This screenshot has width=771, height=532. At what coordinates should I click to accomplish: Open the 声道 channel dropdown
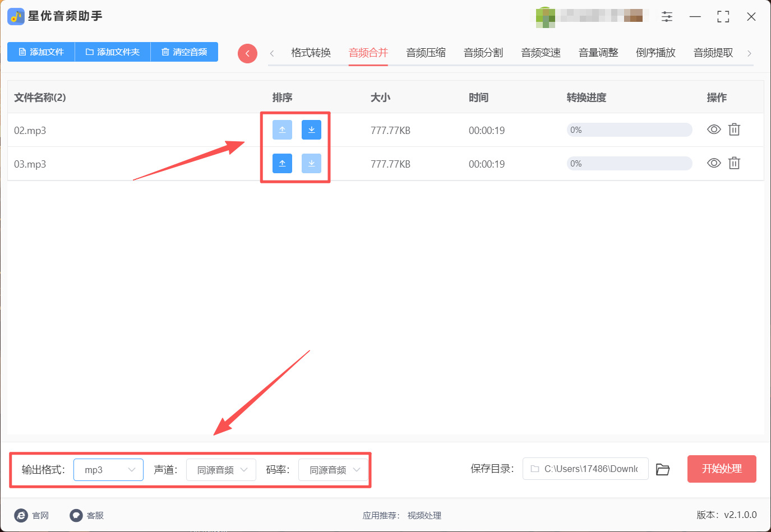221,470
